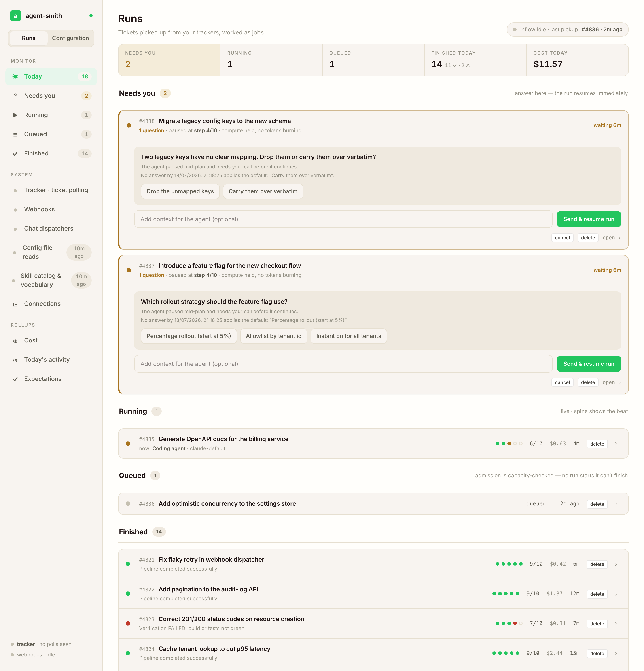The image size is (644, 671).
Task: Expand run #4835 with its chevron
Action: click(616, 444)
